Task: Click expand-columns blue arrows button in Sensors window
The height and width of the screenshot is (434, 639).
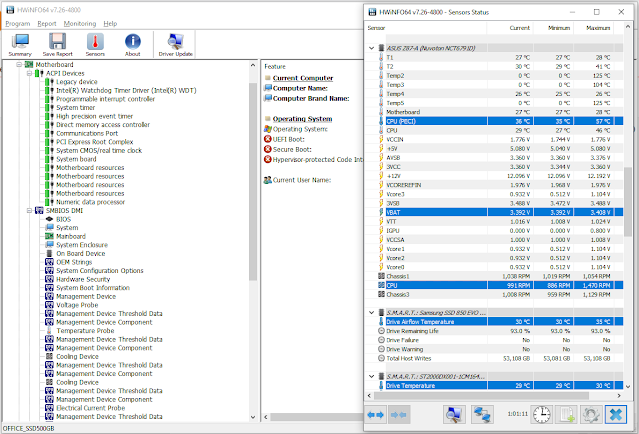Action: tap(375, 415)
